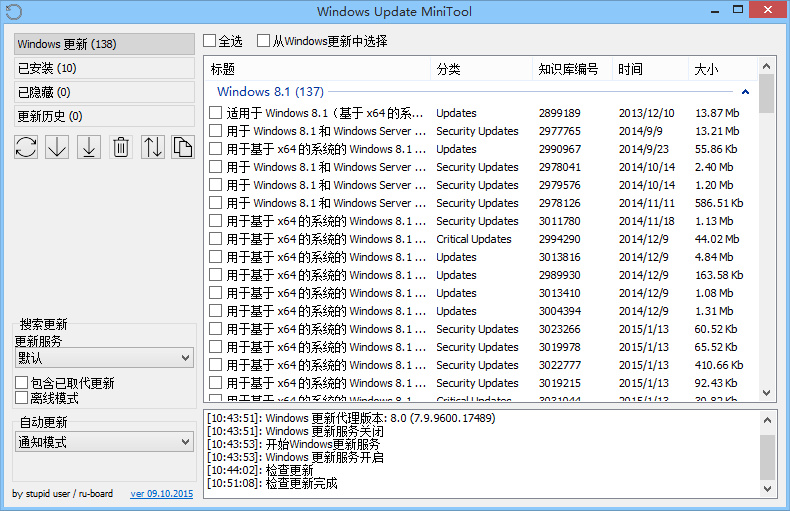The width and height of the screenshot is (790, 511).
Task: Check the box for update KB 2994290
Action: coord(215,239)
